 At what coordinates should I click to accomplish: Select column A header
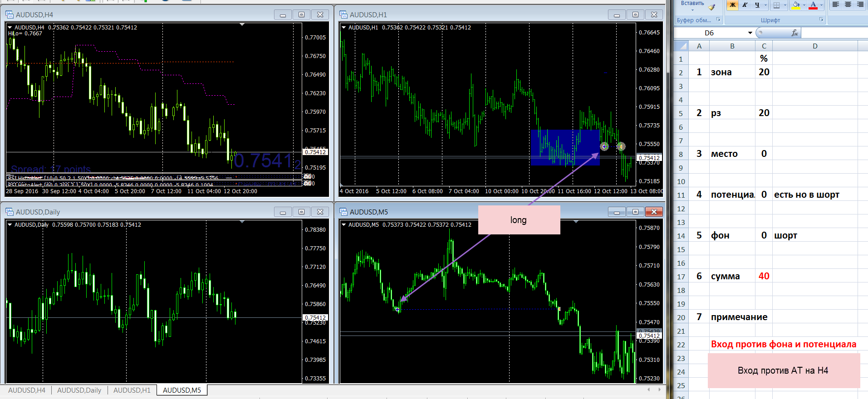click(x=699, y=46)
